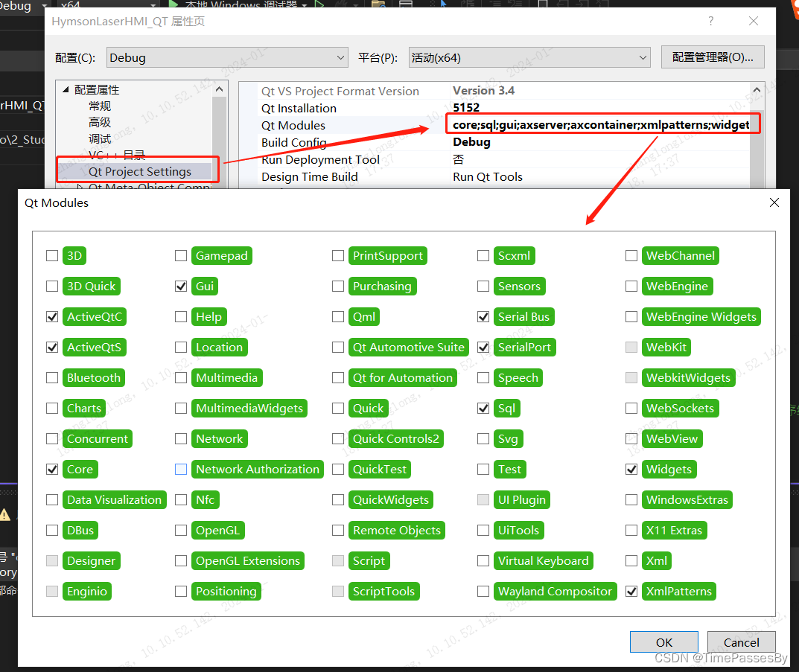Disable the Widgets module checkbox

[631, 469]
